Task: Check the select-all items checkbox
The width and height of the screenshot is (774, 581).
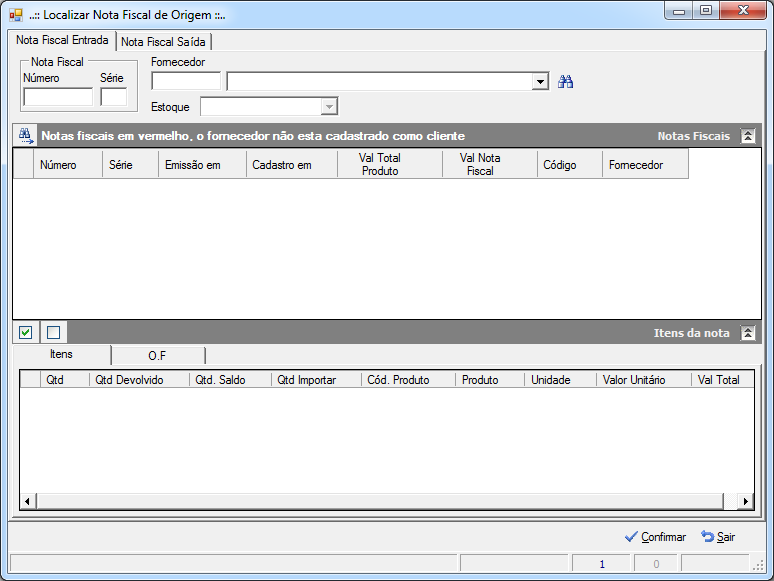Action: tap(26, 332)
